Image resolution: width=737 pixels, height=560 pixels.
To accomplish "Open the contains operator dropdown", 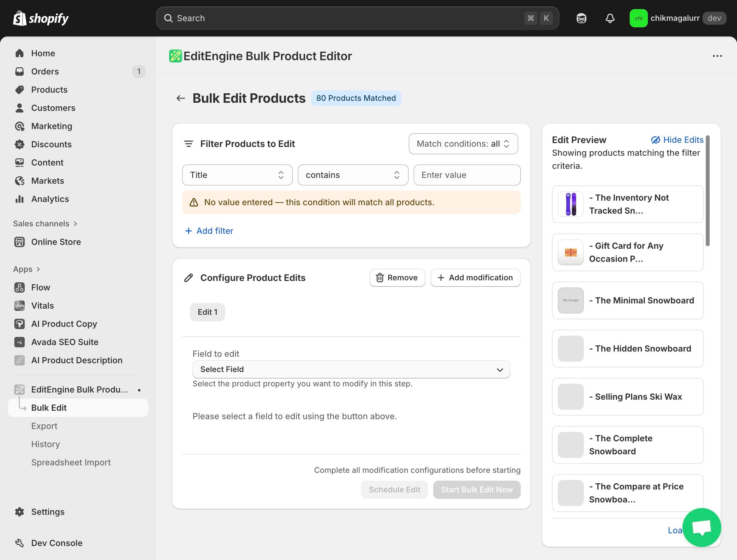I will point(353,175).
